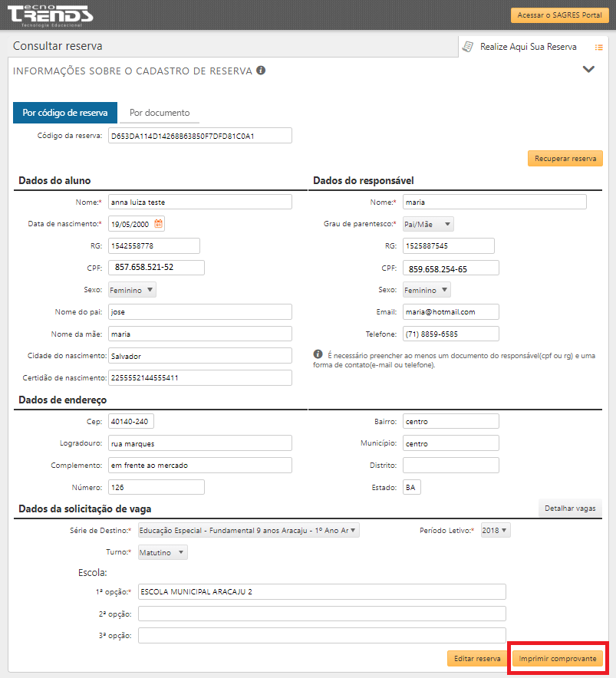
Task: Open the Detalhar vagas button
Action: (570, 508)
